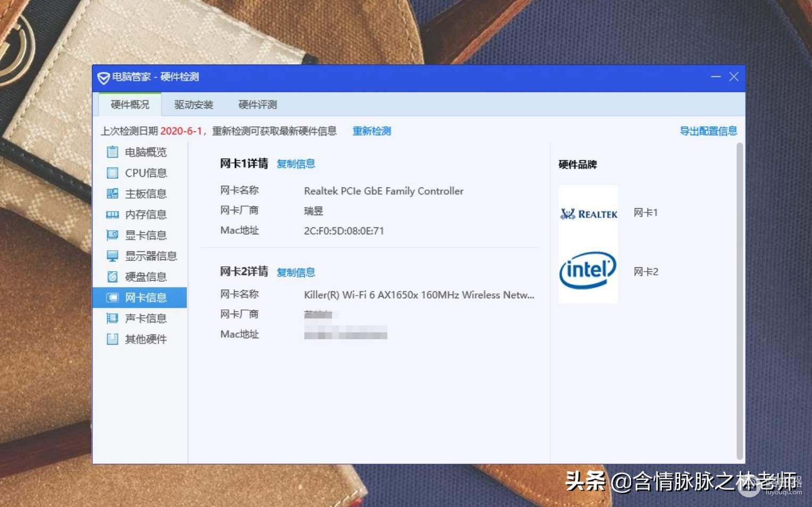Click the 硬件品牌 heading
Screen dimensions: 812x507
pyautogui.click(x=578, y=165)
